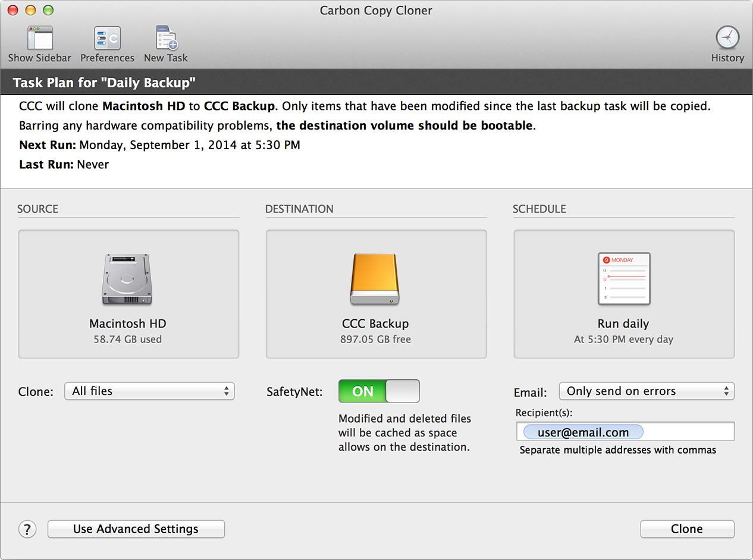Screen dimensions: 753x560
Task: Click the Show Sidebar toolbar icon
Action: pos(40,39)
